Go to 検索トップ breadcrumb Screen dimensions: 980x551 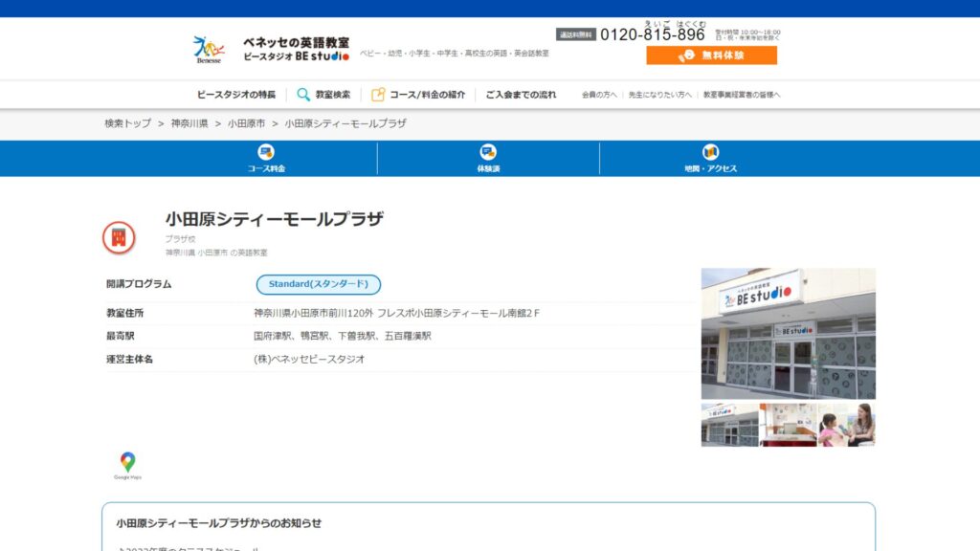tap(127, 123)
